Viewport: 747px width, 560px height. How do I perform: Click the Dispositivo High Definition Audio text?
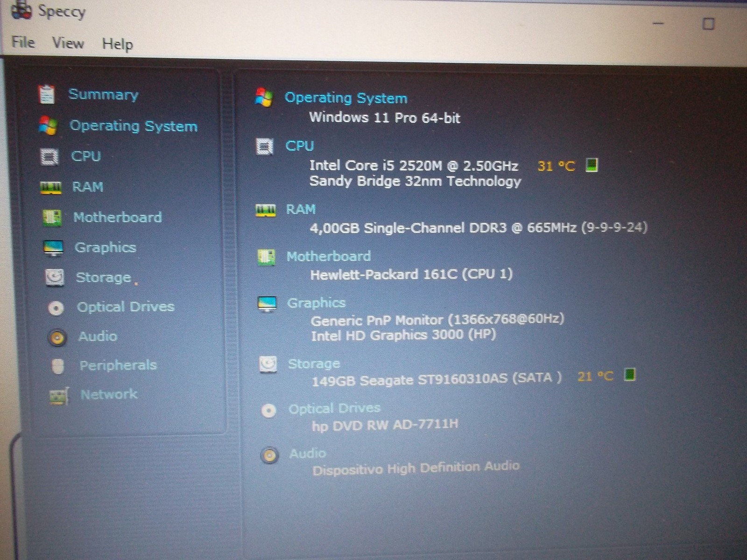[416, 468]
